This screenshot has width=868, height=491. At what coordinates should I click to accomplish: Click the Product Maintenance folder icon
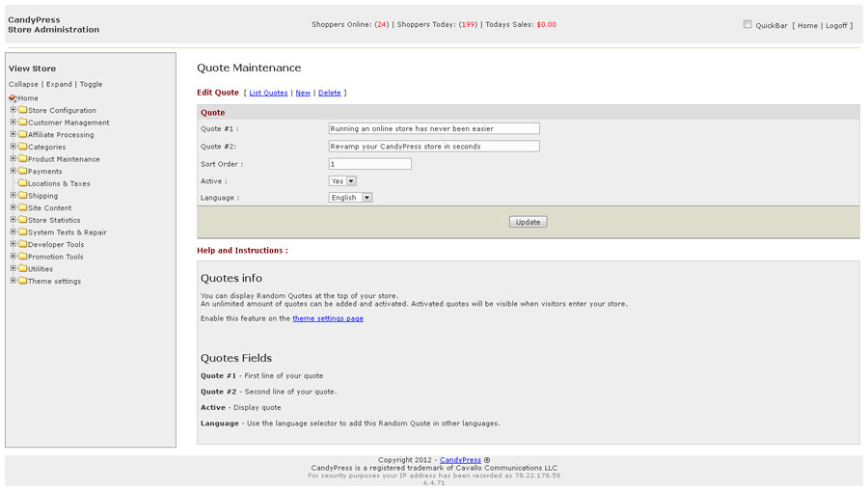click(x=23, y=158)
